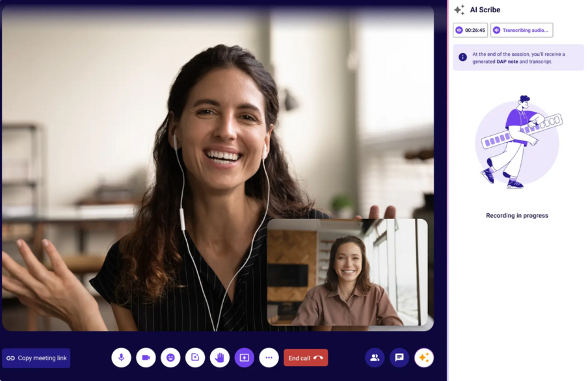Turn off the camera

pos(146,358)
